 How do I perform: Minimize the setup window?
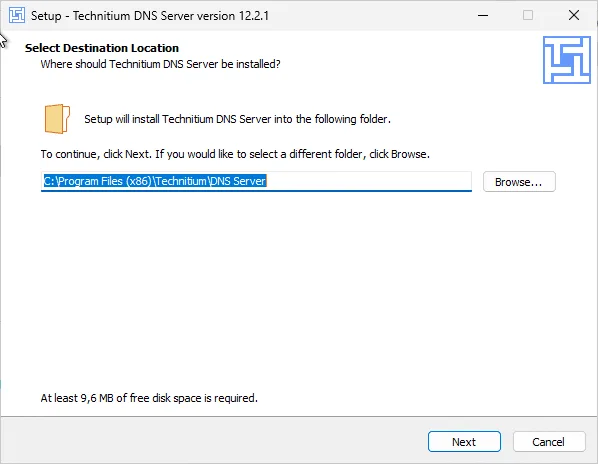tap(483, 16)
